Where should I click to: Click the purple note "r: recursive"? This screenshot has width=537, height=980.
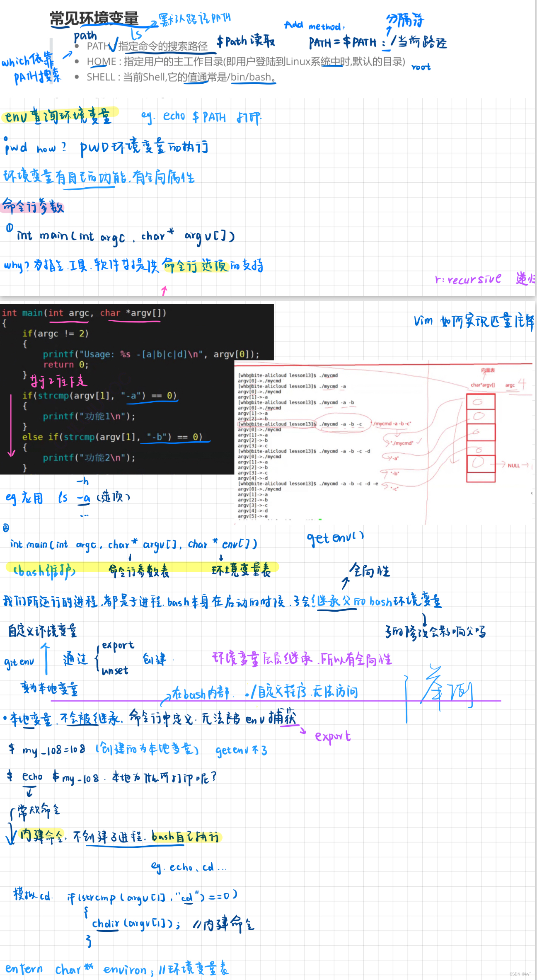pyautogui.click(x=468, y=279)
